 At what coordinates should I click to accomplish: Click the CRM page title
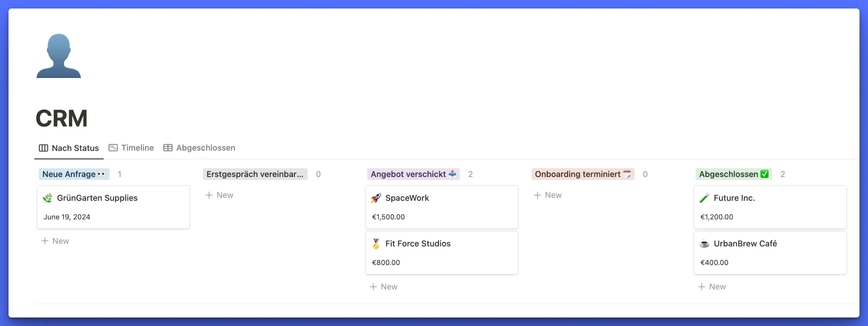62,118
